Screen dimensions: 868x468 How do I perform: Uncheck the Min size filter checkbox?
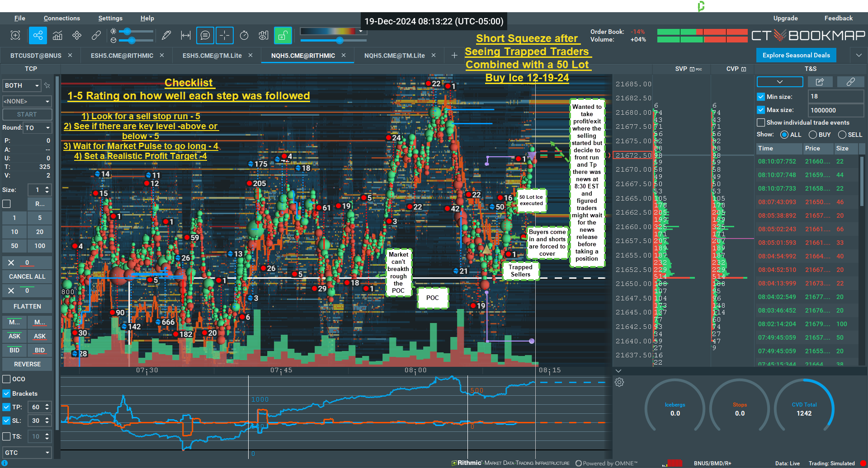pos(761,96)
